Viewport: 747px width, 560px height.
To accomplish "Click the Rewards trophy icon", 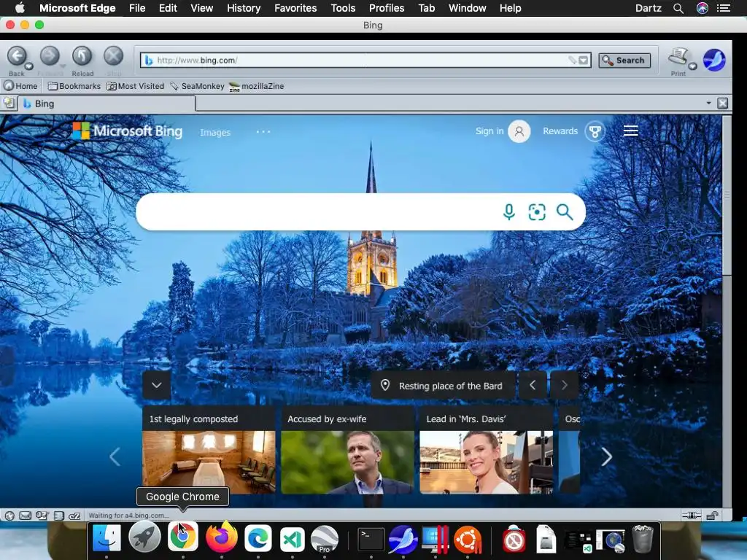I will click(595, 131).
